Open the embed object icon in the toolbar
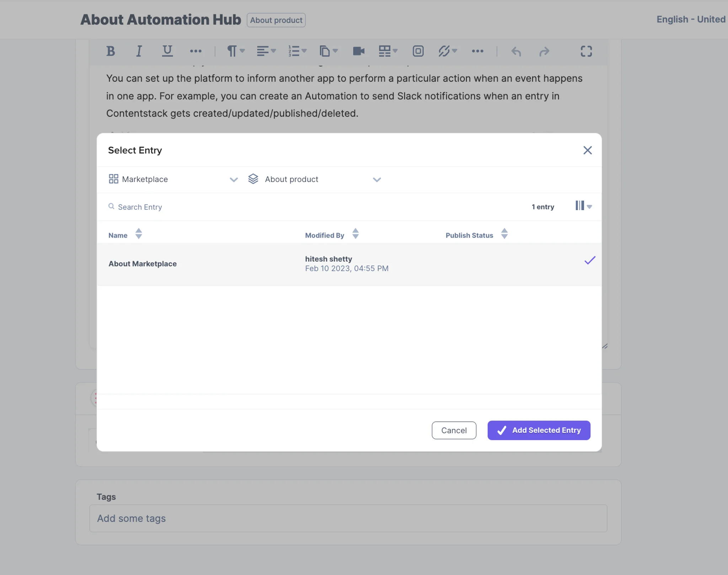 click(x=418, y=51)
